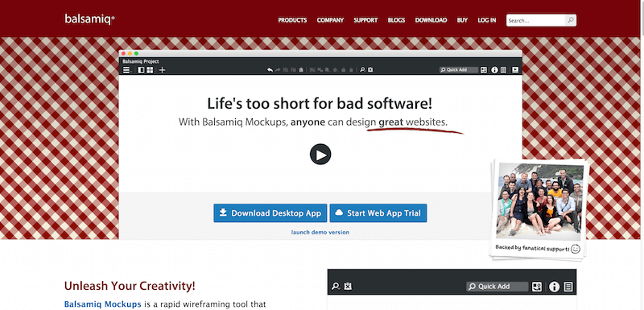This screenshot has width=644, height=310.
Task: Click the undo arrow in hero toolbar
Action: click(x=270, y=70)
